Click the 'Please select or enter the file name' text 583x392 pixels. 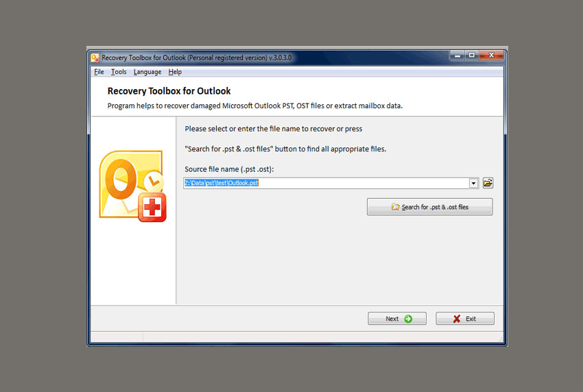pyautogui.click(x=273, y=129)
